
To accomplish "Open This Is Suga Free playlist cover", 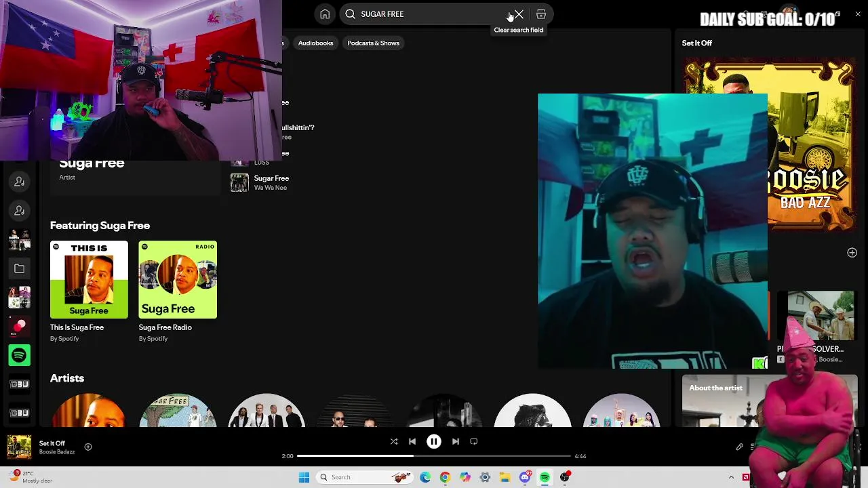I will (x=89, y=279).
